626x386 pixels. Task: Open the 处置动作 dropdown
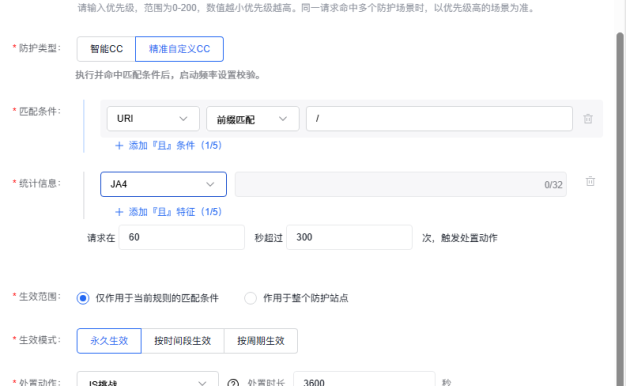coord(148,380)
